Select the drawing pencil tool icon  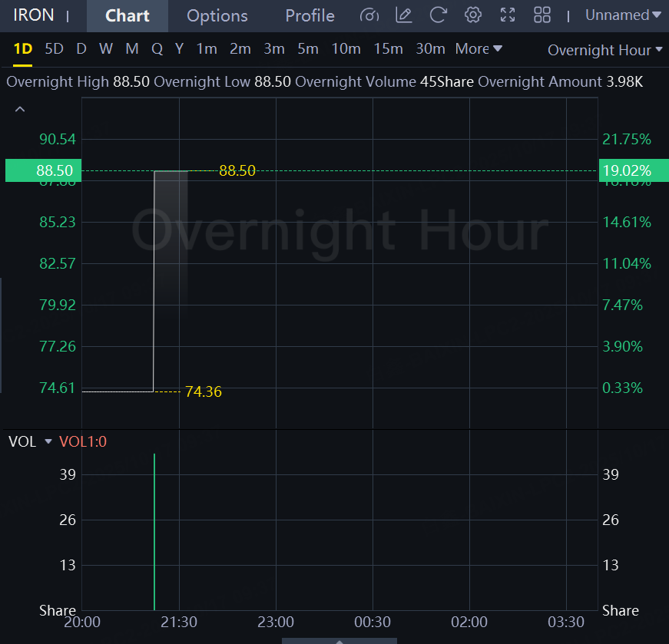(x=403, y=15)
